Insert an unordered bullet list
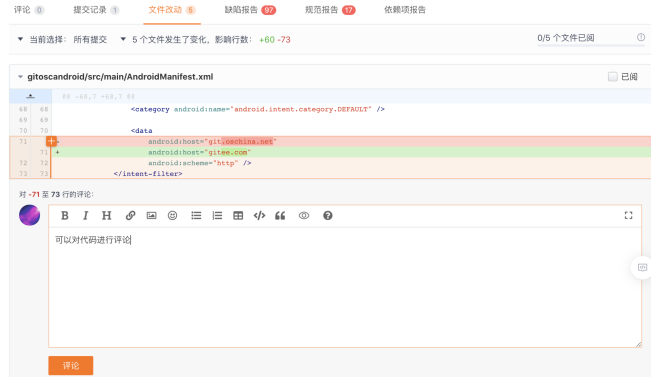This screenshot has width=651, height=377. (196, 215)
